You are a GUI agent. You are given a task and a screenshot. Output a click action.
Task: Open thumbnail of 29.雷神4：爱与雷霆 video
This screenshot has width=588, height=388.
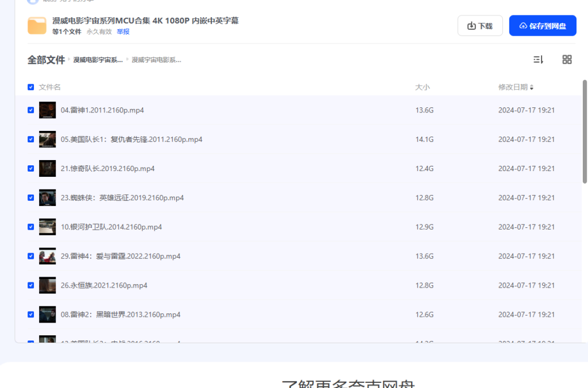coord(47,257)
